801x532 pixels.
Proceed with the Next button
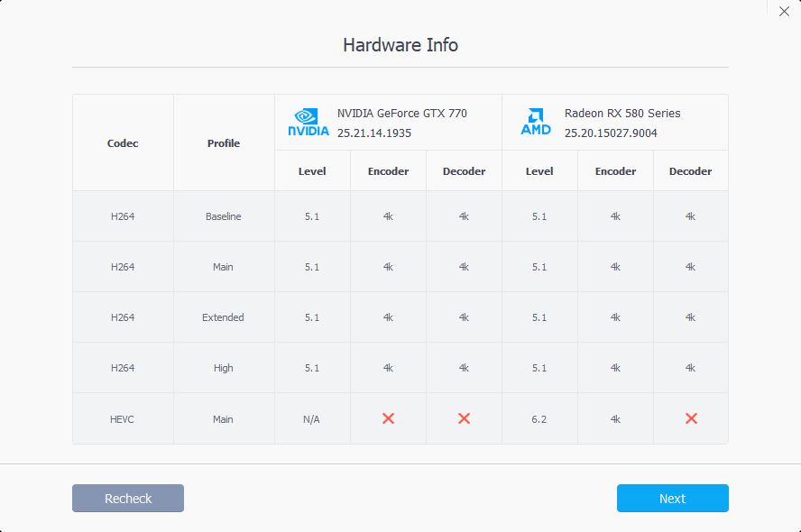point(673,499)
